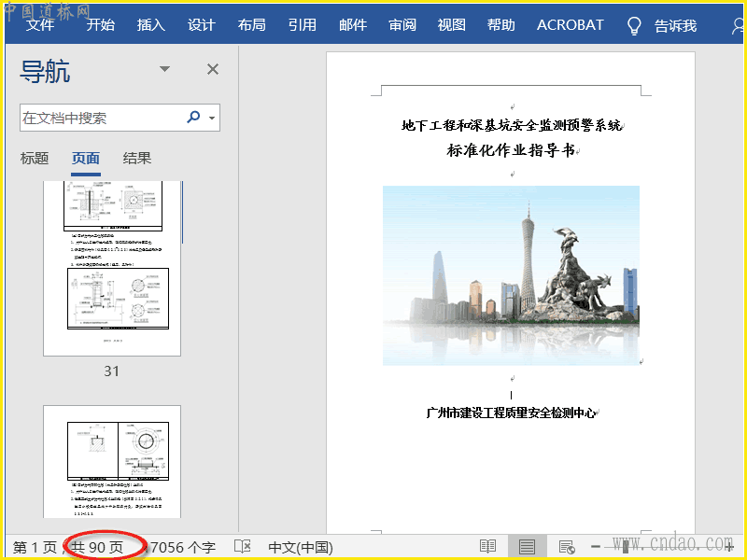The height and width of the screenshot is (560, 747).
Task: Click the share user icon at top right
Action: point(738,25)
